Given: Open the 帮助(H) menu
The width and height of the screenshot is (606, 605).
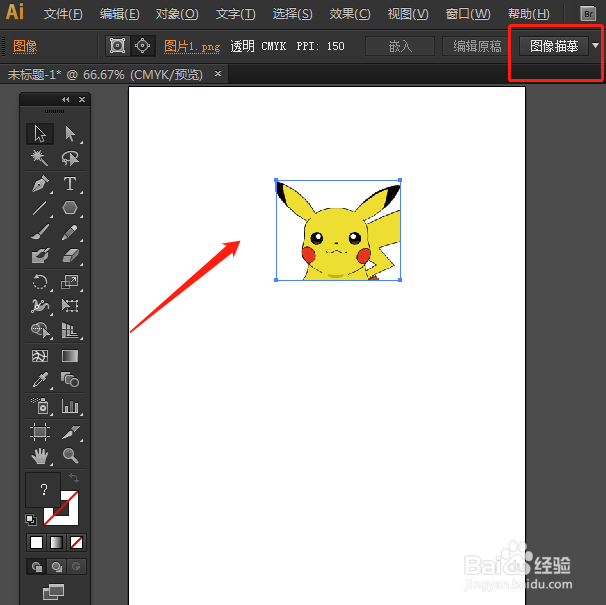Looking at the screenshot, I should pos(528,14).
